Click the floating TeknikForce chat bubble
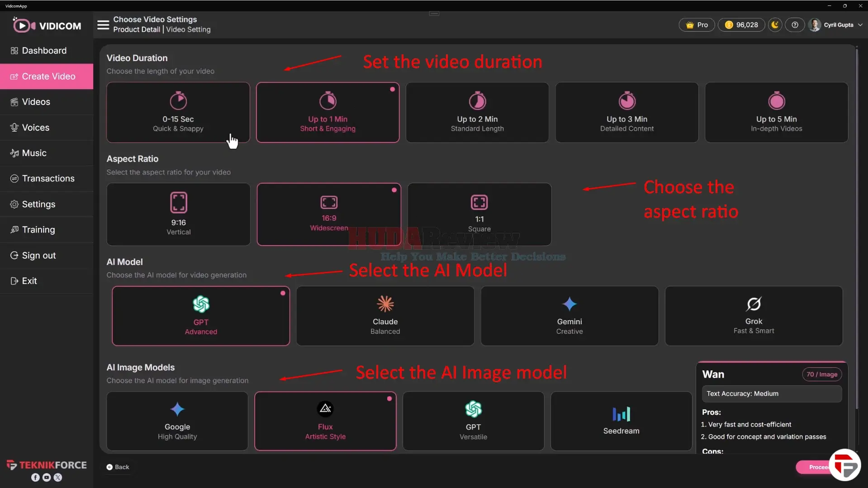The width and height of the screenshot is (868, 488). 844,465
